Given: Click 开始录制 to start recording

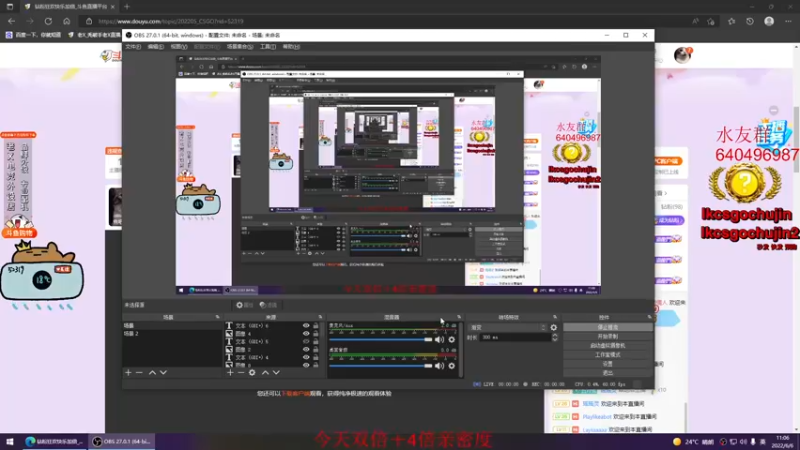Looking at the screenshot, I should click(608, 337).
